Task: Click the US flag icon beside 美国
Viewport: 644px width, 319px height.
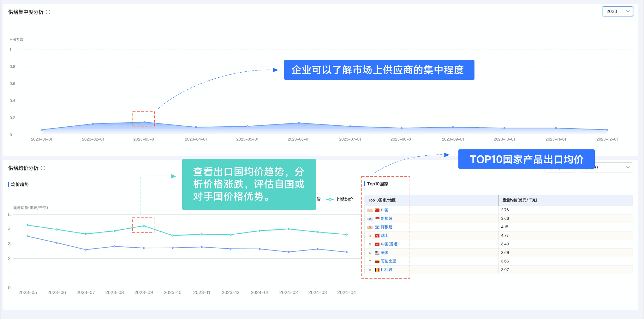Action: pos(377,252)
